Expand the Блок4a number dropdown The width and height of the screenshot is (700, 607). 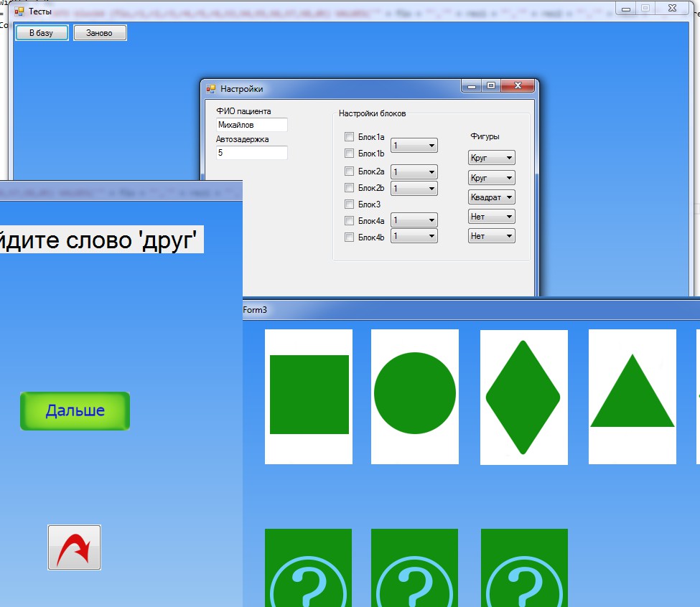tap(414, 220)
